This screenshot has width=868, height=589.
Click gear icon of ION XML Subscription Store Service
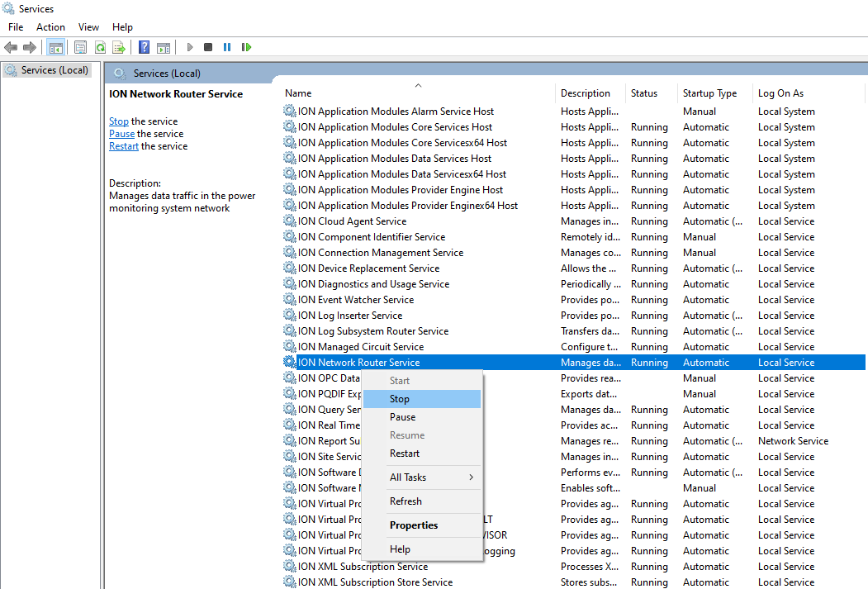pyautogui.click(x=290, y=582)
